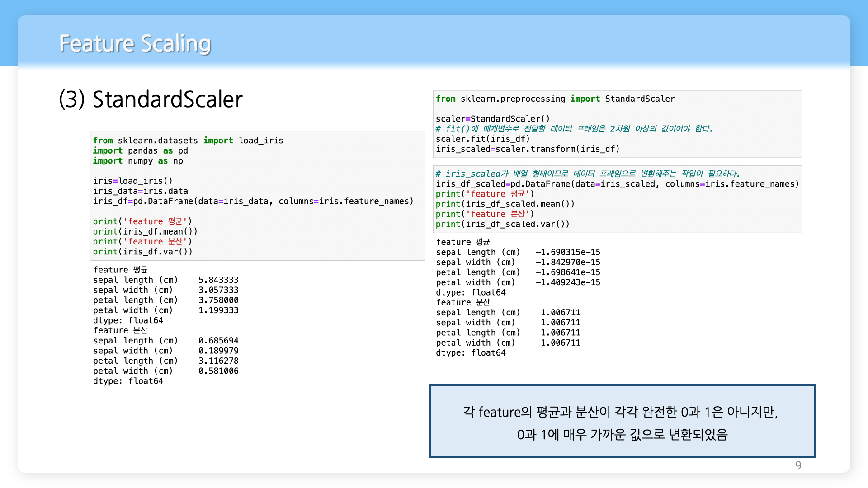Screen dimensions: 868x488
Task: Click the 3.116278 petal length variance value
Action: click(x=218, y=361)
